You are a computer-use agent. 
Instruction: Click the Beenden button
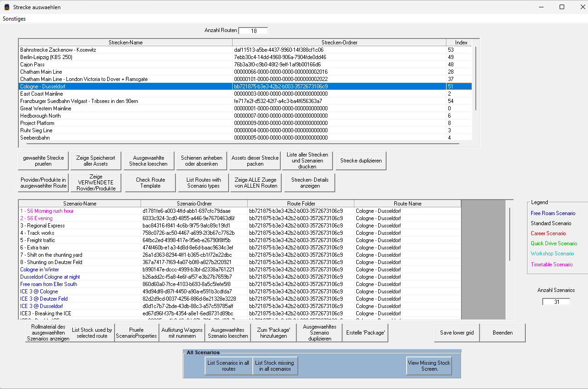point(503,333)
